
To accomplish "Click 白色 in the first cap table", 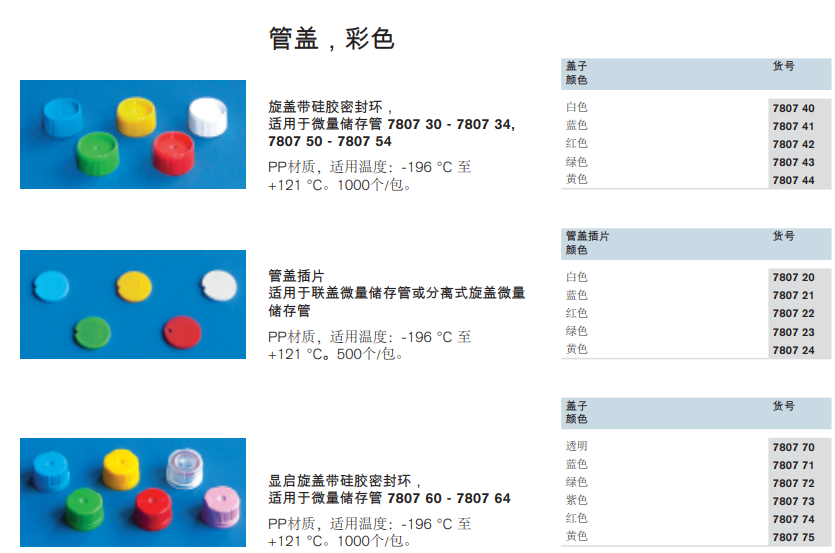I will [x=576, y=107].
